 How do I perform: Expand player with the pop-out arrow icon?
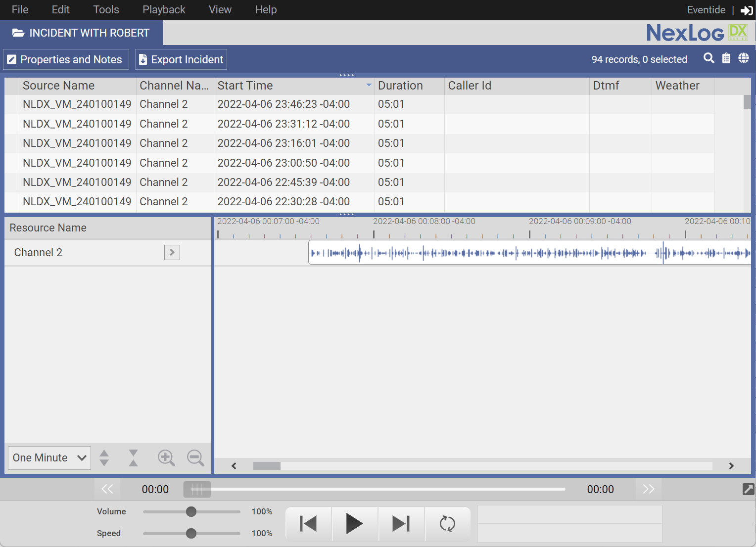pyautogui.click(x=748, y=489)
